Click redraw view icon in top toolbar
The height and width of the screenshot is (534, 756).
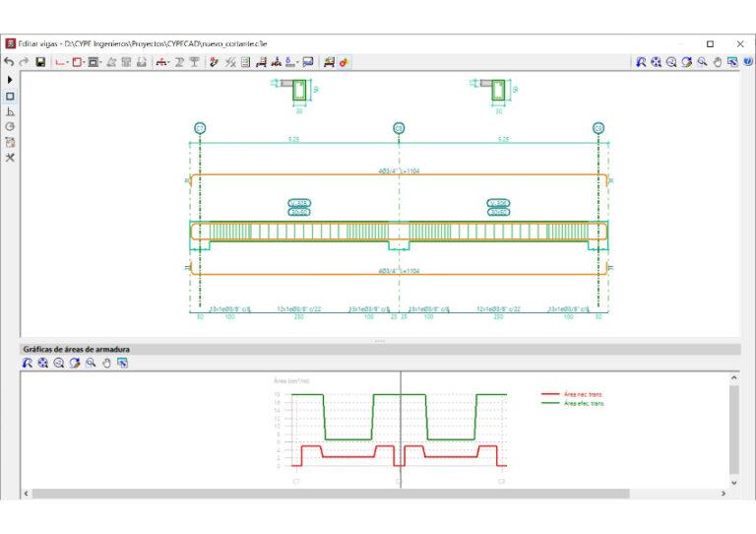686,62
